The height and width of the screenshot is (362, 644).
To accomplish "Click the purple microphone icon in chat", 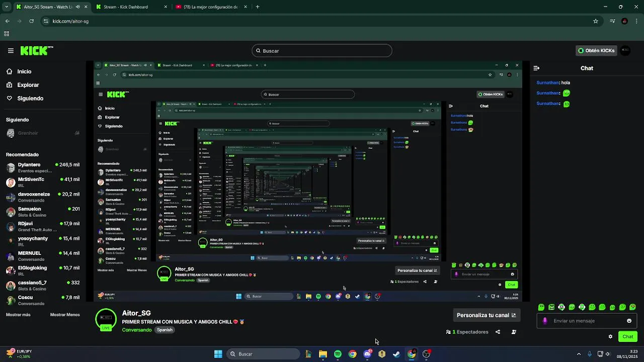I will point(545,321).
